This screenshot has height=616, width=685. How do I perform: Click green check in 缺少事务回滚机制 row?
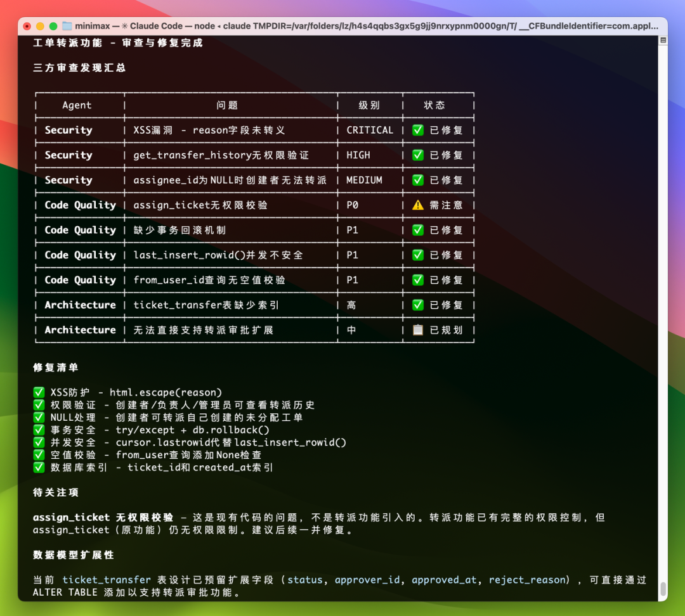point(417,229)
